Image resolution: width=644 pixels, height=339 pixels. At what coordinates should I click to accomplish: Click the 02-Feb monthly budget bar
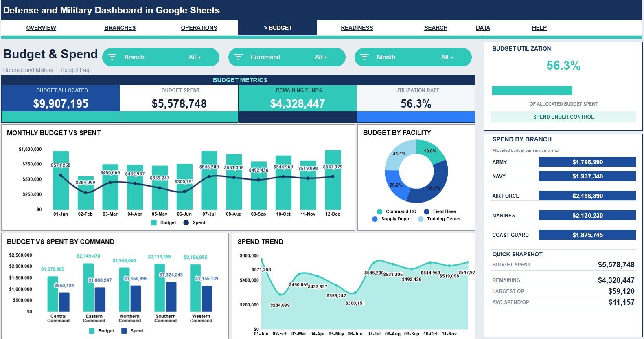point(85,193)
